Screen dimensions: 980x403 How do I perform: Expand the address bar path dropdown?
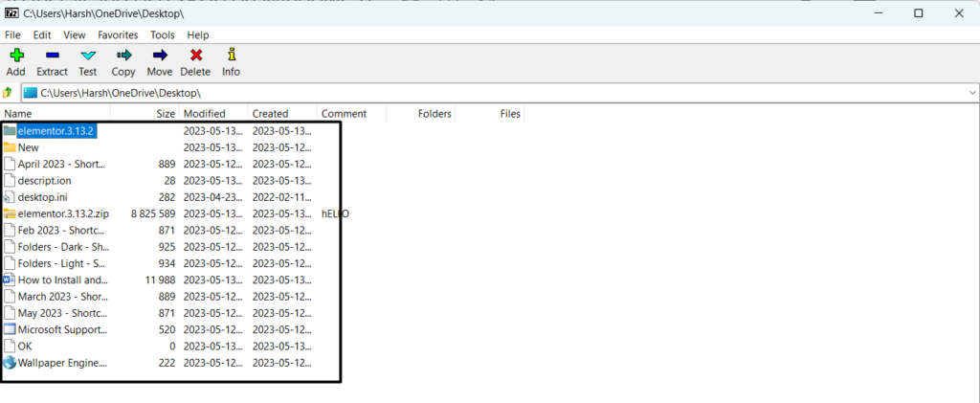970,93
